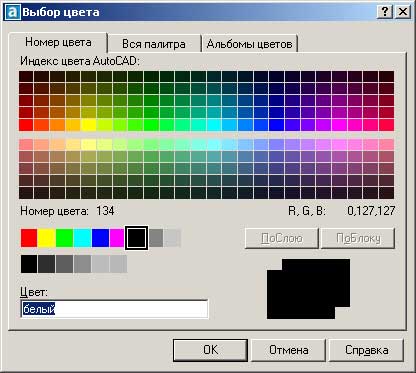The height and width of the screenshot is (373, 416).
Task: Choose the fourth gray swatch in grayscale row
Action: pyautogui.click(x=82, y=264)
